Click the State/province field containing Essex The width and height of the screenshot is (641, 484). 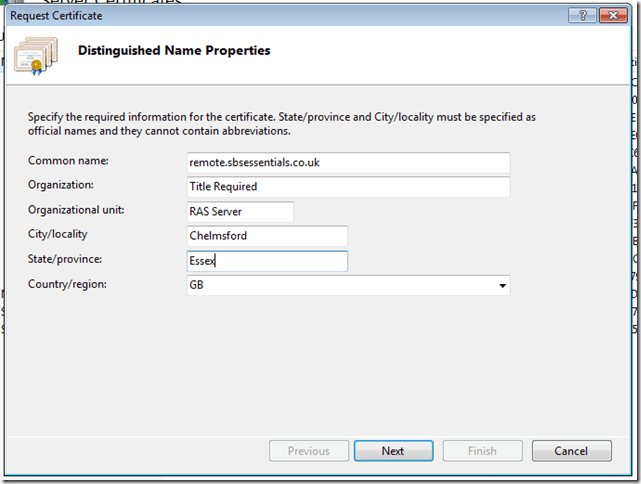pyautogui.click(x=267, y=261)
